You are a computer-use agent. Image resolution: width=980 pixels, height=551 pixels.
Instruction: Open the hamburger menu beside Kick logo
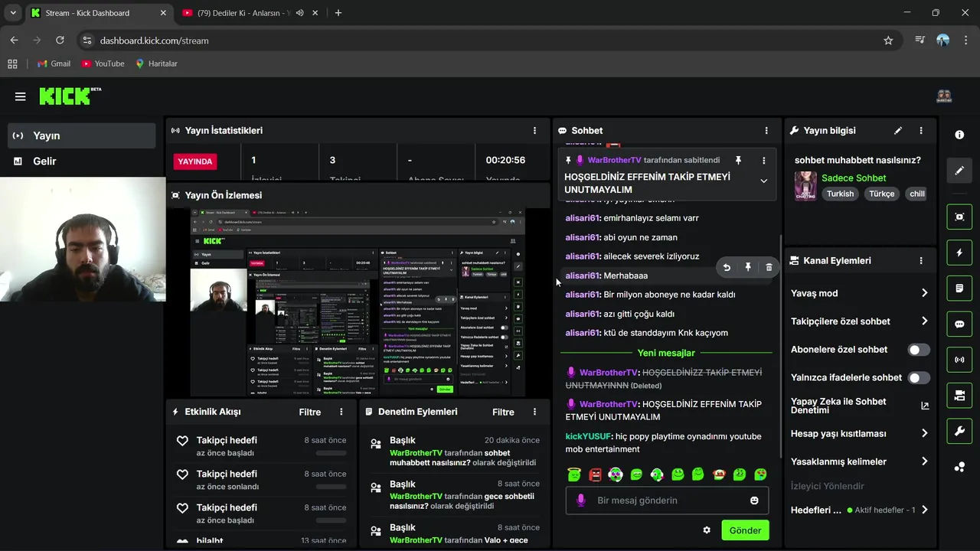[20, 96]
